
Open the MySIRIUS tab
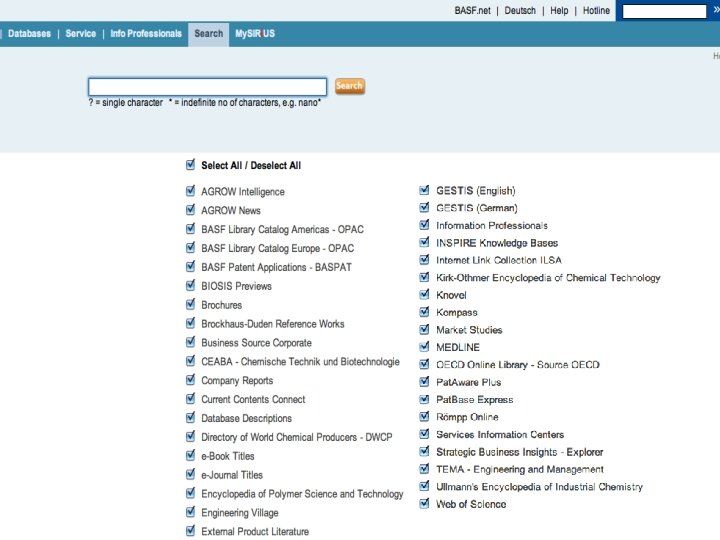point(255,34)
